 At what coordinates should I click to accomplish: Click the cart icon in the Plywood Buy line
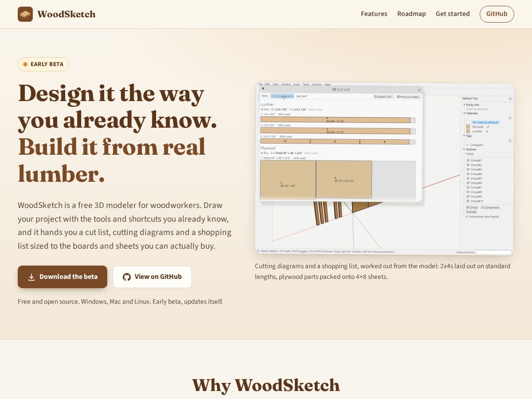262,153
